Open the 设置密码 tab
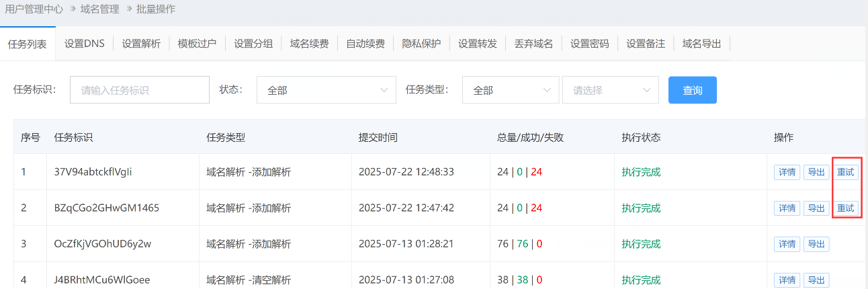The image size is (868, 289). (589, 44)
